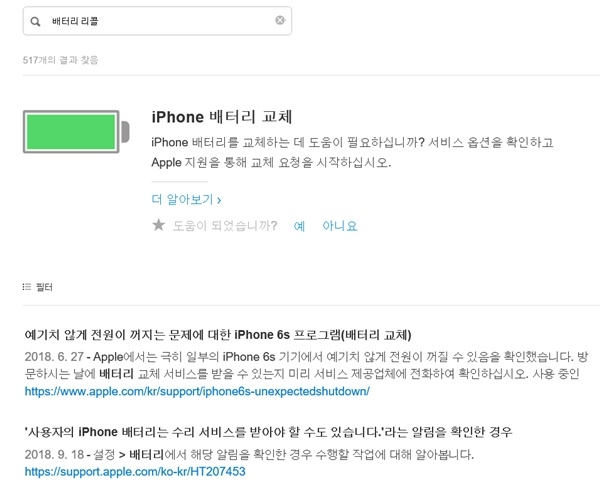Click the 517개의 결과 찾음 results count text

point(60,60)
